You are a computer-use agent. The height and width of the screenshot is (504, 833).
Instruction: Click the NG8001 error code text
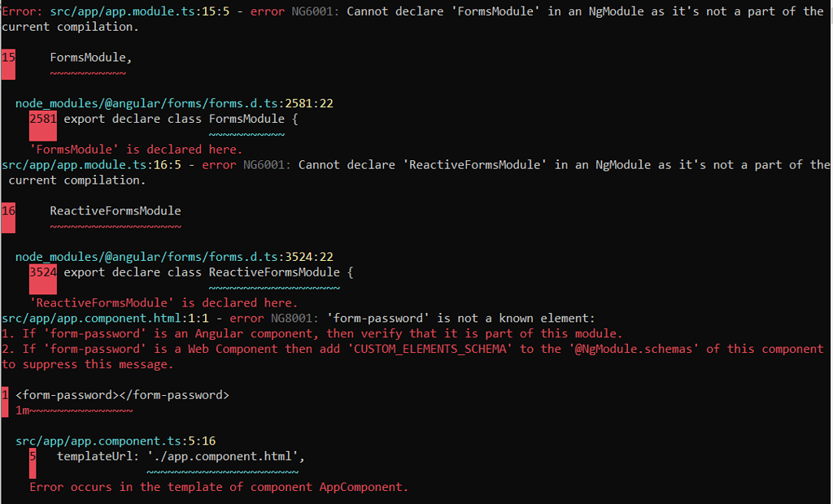tap(294, 319)
